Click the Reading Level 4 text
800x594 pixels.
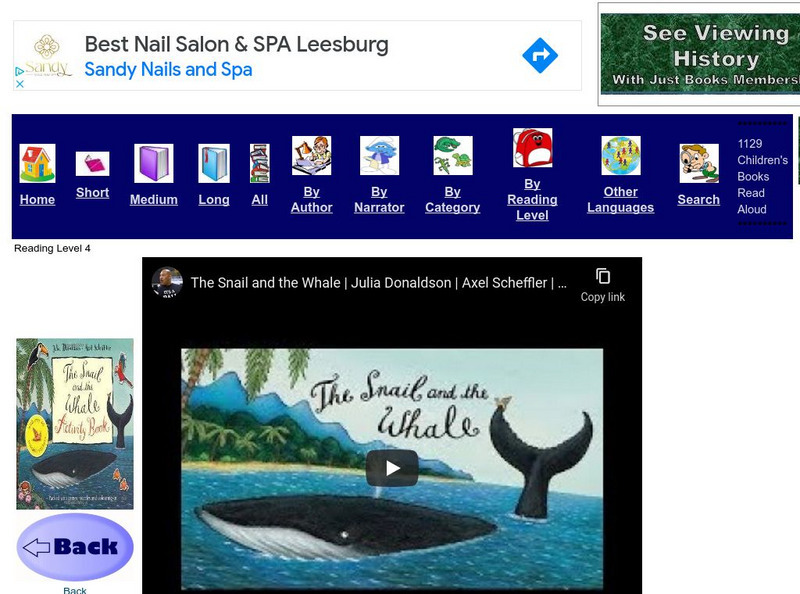click(52, 249)
